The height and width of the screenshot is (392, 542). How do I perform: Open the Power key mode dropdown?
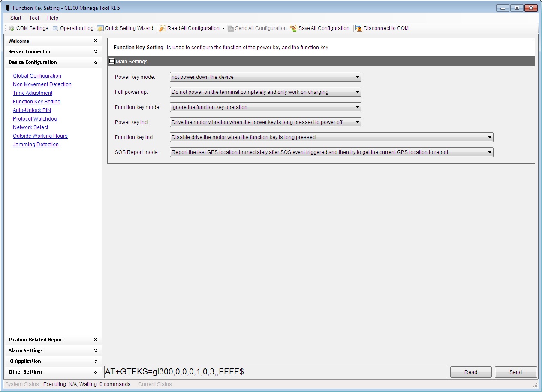265,77
